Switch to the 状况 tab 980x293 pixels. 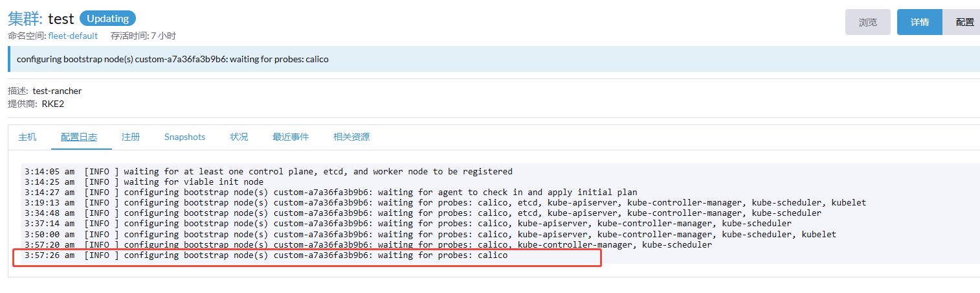pyautogui.click(x=239, y=137)
